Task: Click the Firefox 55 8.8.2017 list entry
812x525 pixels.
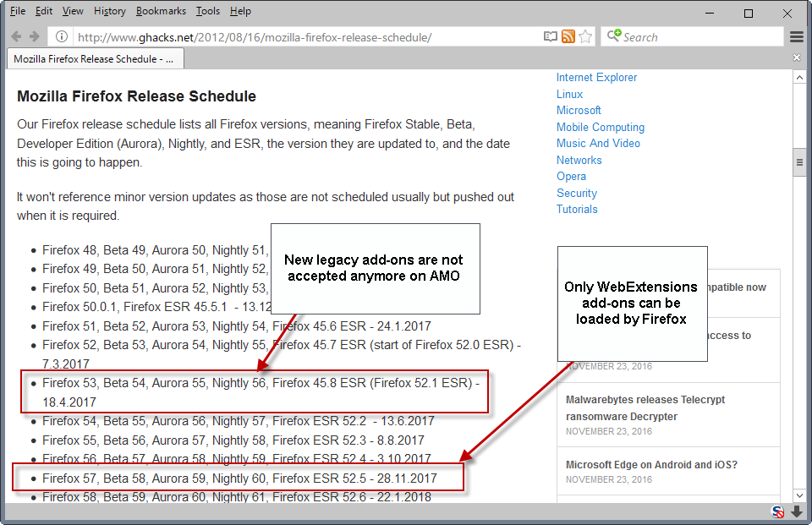Action: coord(233,440)
